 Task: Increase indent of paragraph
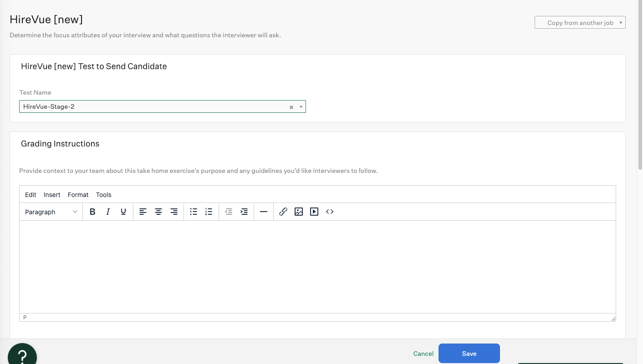[x=244, y=212]
